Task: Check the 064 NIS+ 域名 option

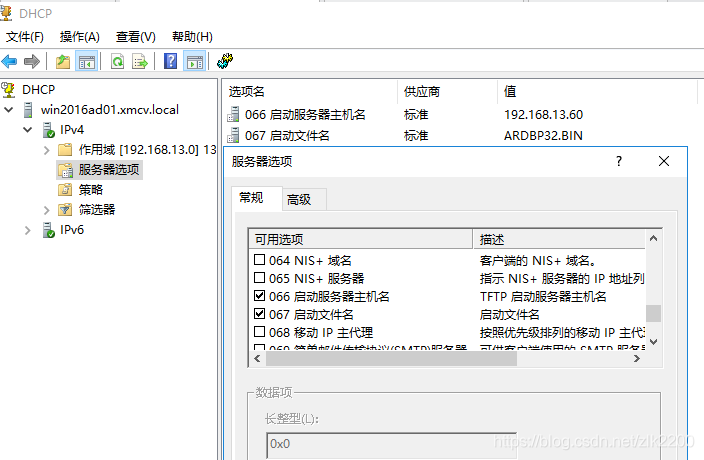Action: [x=260, y=260]
